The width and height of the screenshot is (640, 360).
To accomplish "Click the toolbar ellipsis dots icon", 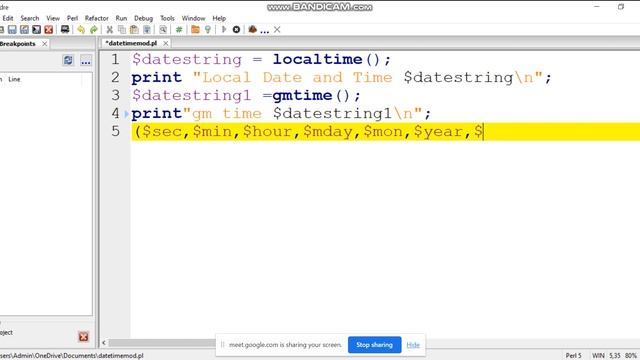I will (x=264, y=31).
